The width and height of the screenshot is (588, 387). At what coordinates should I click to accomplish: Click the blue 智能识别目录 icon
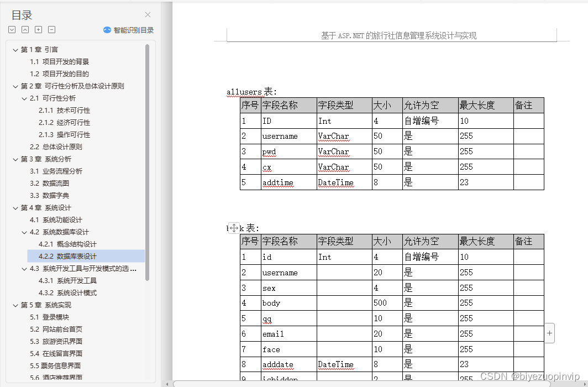pos(107,29)
